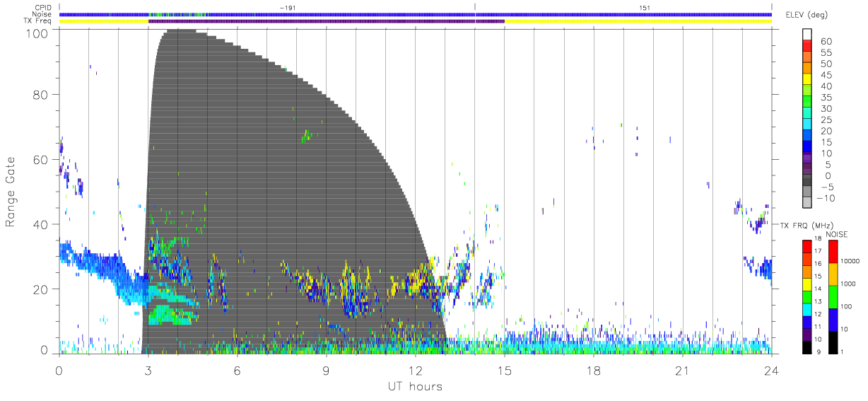The image size is (868, 401).
Task: Select the "20" Range Gate axis label
Action: (x=40, y=289)
